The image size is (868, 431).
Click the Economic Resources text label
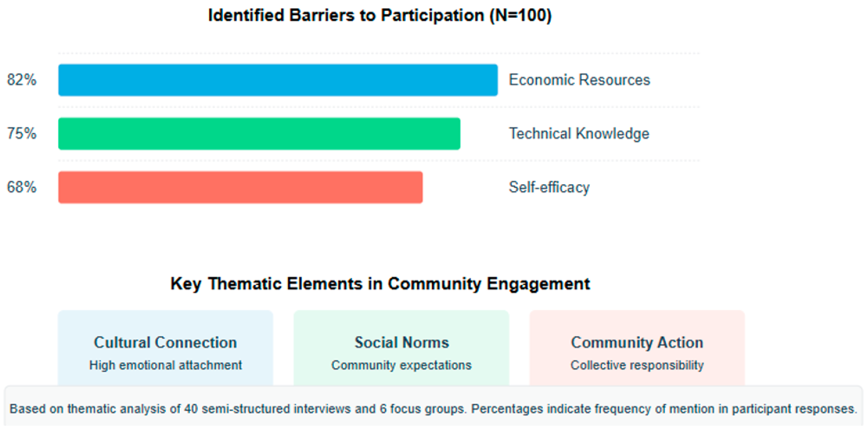pos(579,80)
